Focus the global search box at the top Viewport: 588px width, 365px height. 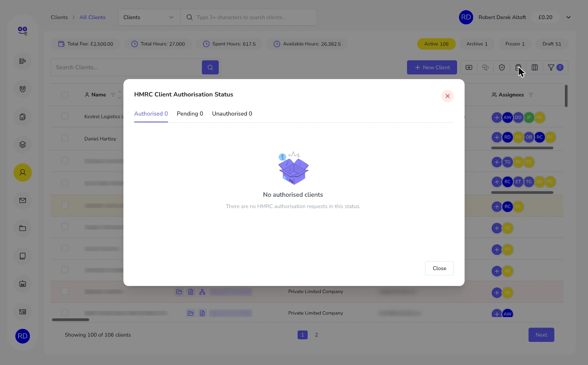point(248,17)
